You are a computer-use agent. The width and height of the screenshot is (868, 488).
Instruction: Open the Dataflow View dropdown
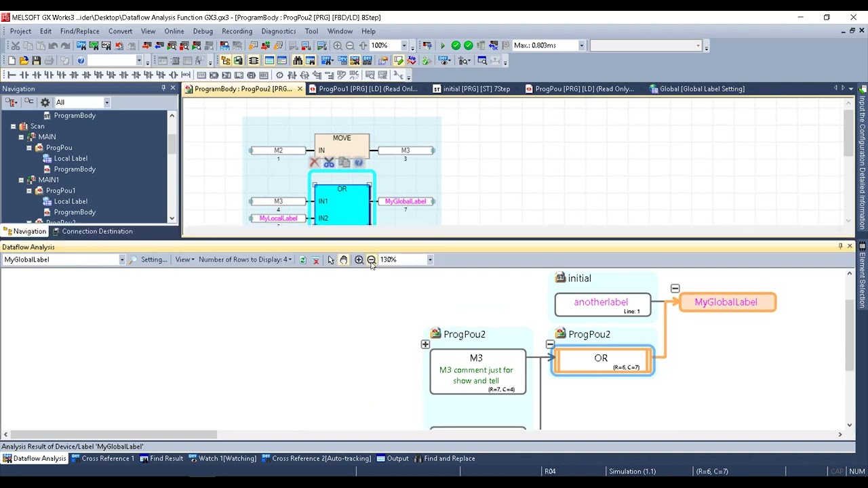[184, 260]
